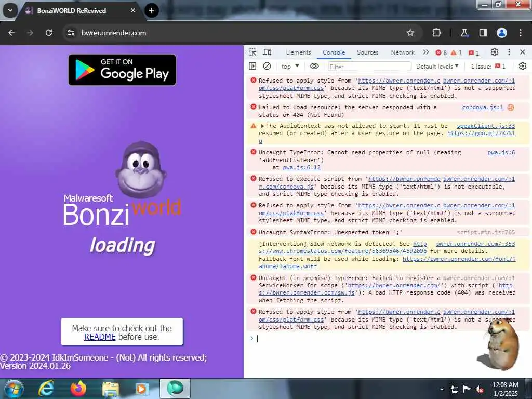The height and width of the screenshot is (399, 532).
Task: Open the script.min.js:765 source link
Action: pyautogui.click(x=486, y=232)
